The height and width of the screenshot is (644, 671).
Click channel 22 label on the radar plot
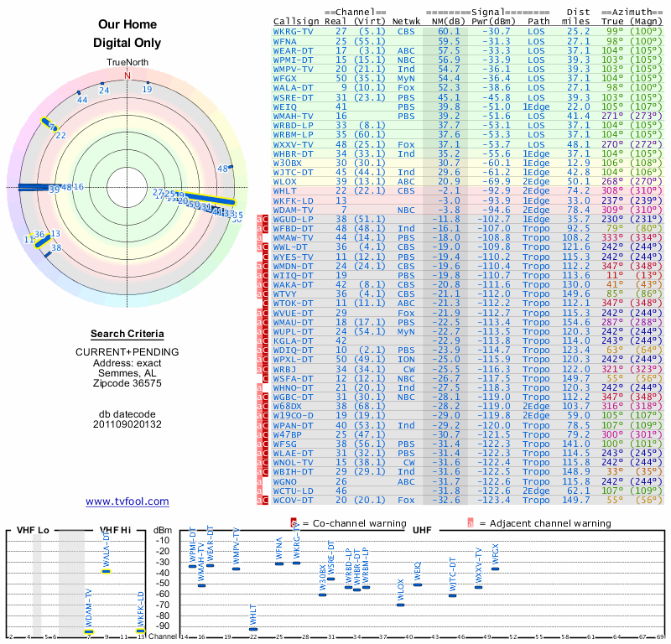61,135
